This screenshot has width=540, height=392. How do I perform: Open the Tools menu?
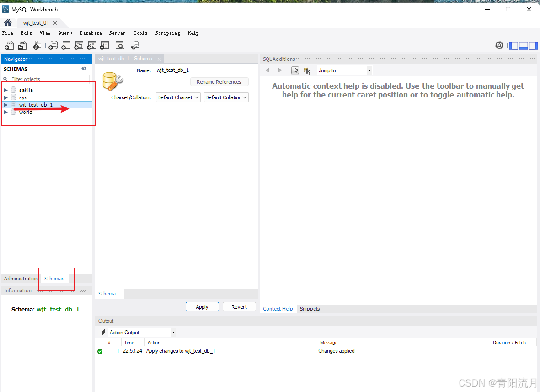pyautogui.click(x=140, y=33)
